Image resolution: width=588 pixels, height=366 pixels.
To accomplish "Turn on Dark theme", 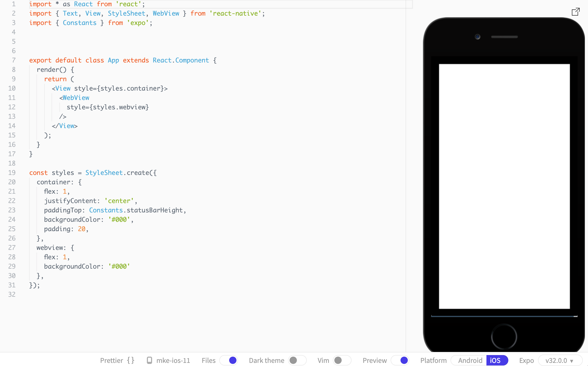I will (x=297, y=360).
